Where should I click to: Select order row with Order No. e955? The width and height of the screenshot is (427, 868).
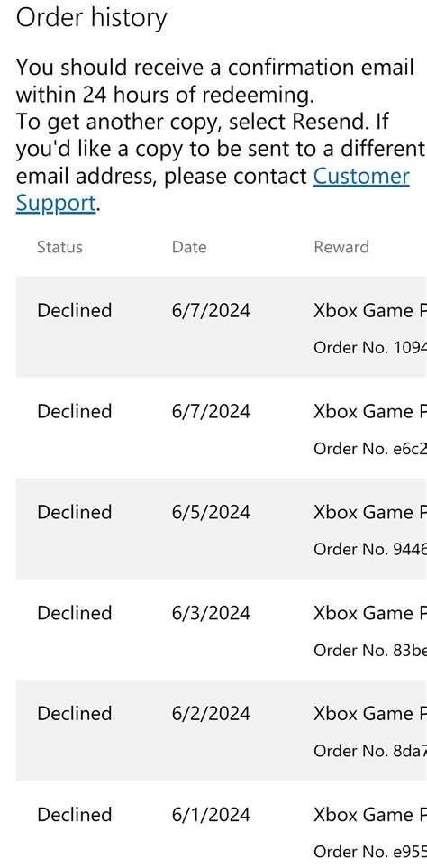click(222, 824)
